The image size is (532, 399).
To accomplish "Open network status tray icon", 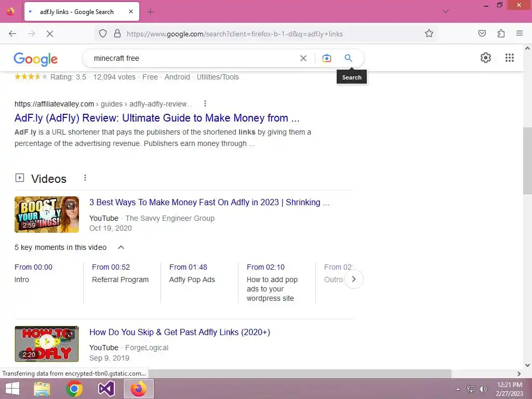I will point(470,389).
